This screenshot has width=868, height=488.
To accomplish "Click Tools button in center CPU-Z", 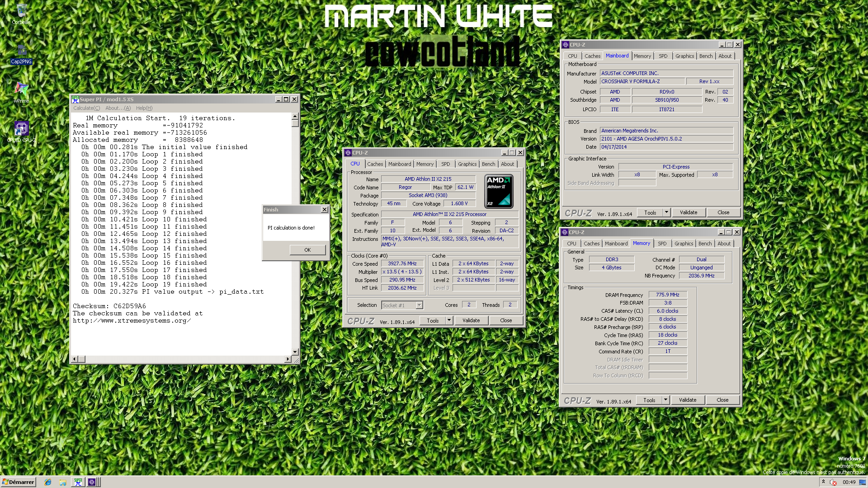I will (x=433, y=321).
